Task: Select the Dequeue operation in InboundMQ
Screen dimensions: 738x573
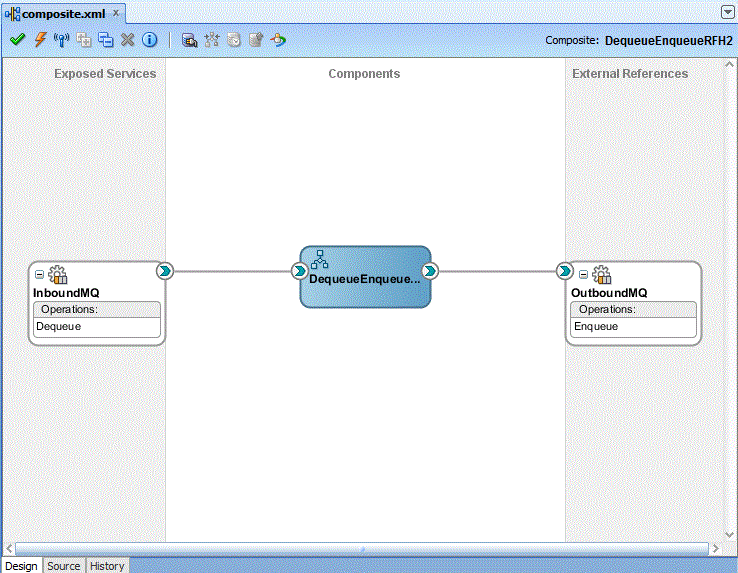Action: [59, 326]
